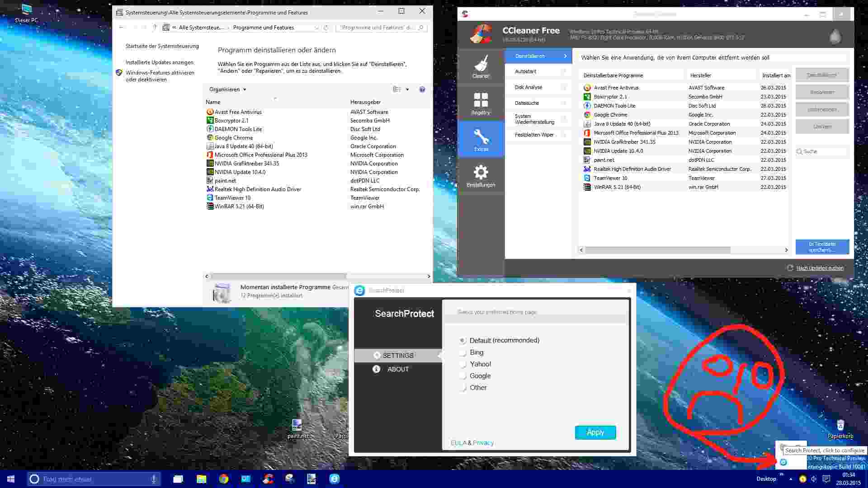This screenshot has height=488, width=868.
Task: Open Installierte Updates anzeigen link
Action: point(160,62)
